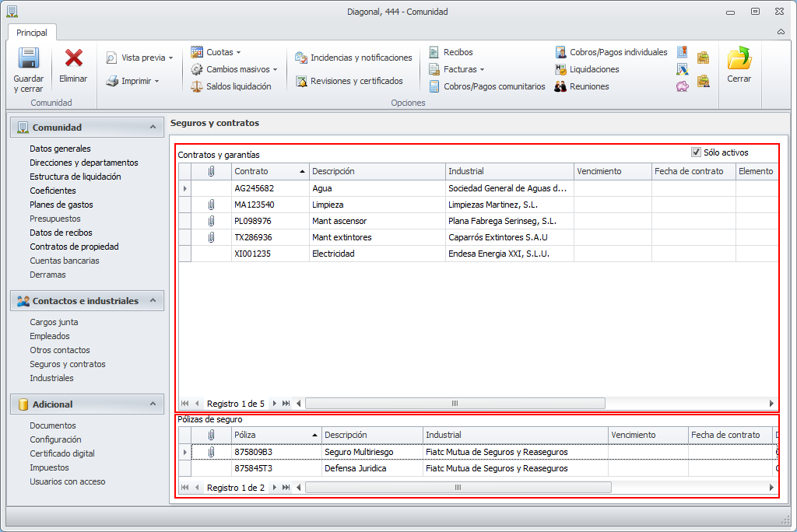
Task: Click the contracts grid horizontal scrollbar
Action: pos(455,404)
